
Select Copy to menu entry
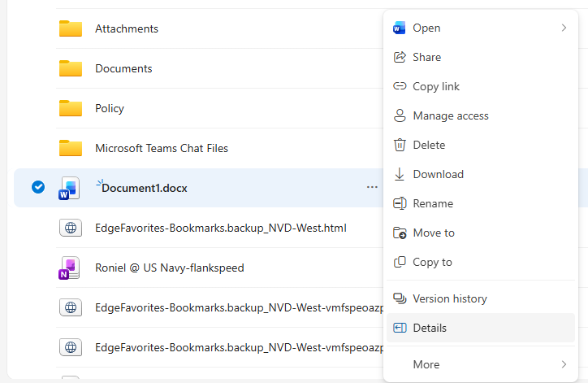point(481,262)
